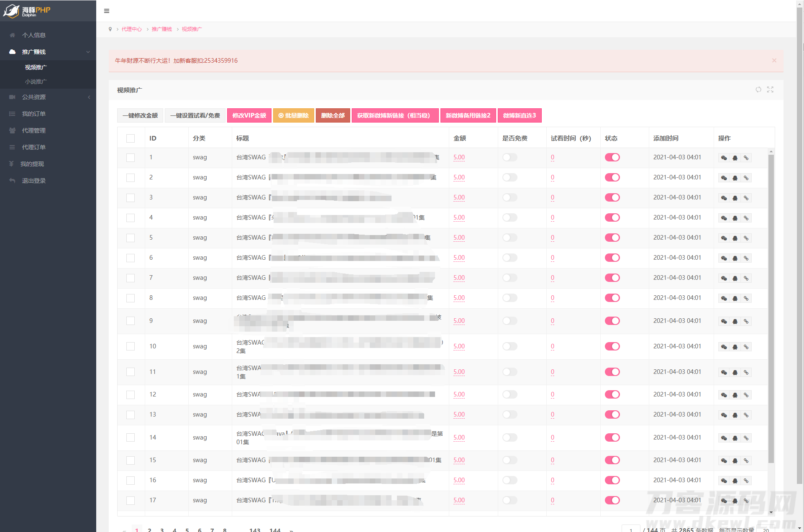Click the 修改VIP金额 button
This screenshot has height=532, width=804.
coord(249,115)
